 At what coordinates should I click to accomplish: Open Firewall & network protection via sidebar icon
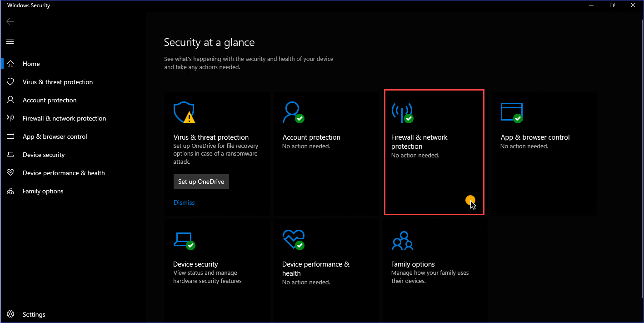coord(10,118)
